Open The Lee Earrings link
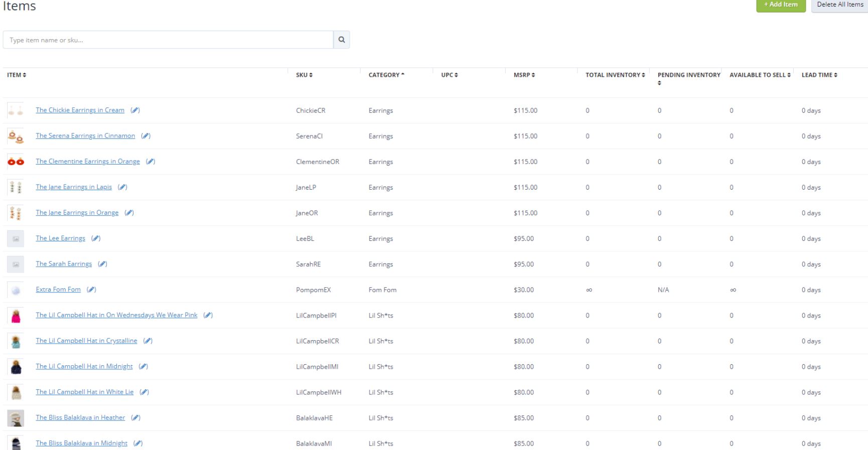The image size is (868, 450). tap(60, 238)
